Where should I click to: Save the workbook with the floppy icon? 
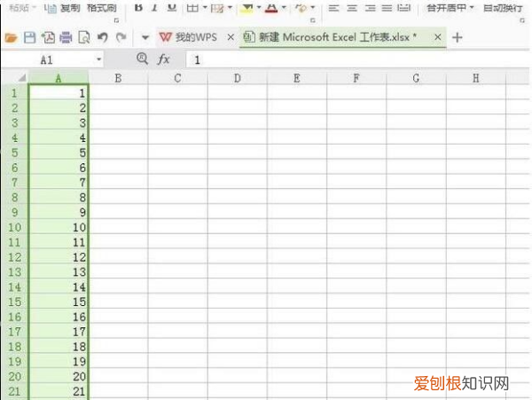[x=29, y=37]
